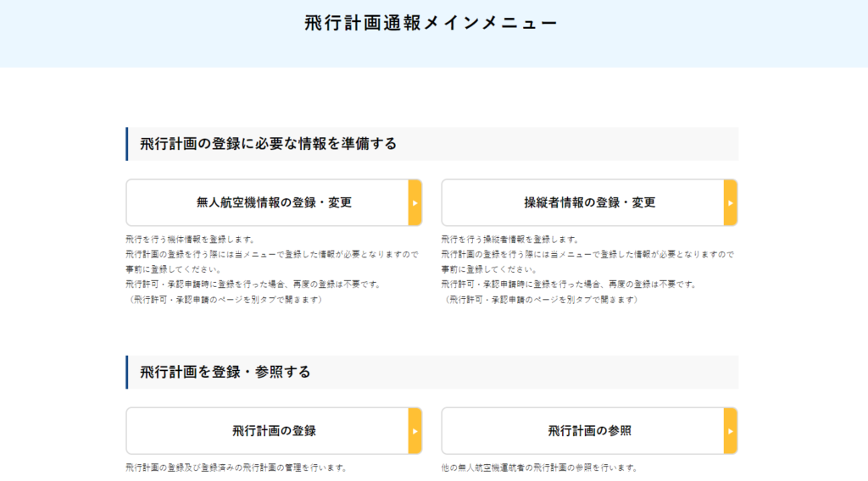Open 無人航空機情報の登録・変更
This screenshot has width=868, height=481.
(273, 202)
